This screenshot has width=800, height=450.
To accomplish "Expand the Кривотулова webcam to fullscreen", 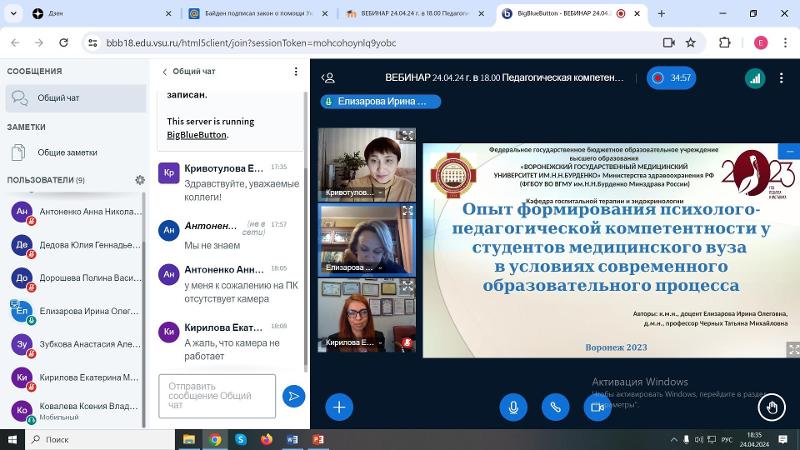I will point(407,136).
